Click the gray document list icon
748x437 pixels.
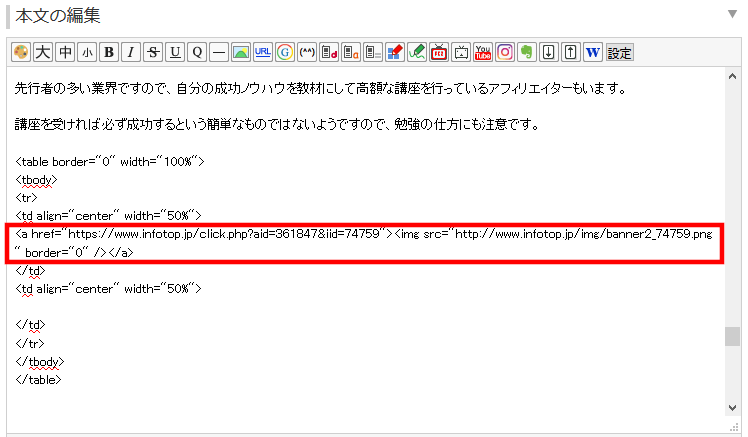coord(373,52)
